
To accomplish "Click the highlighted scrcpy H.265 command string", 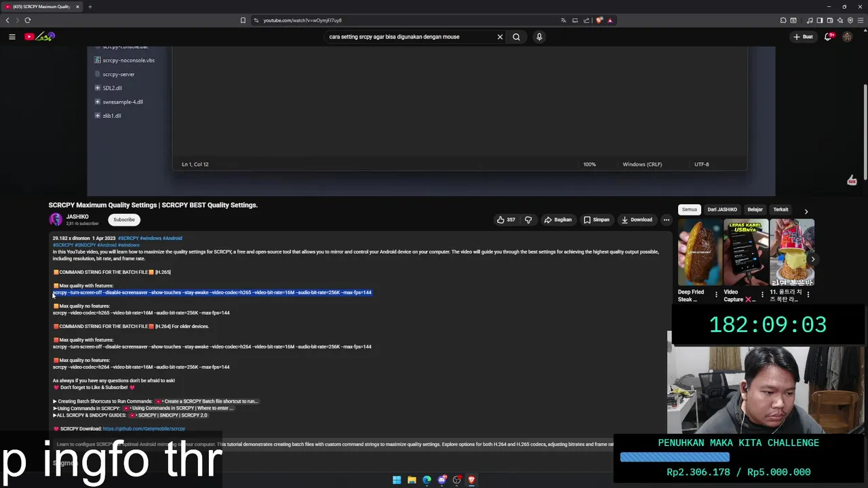I will (x=212, y=293).
